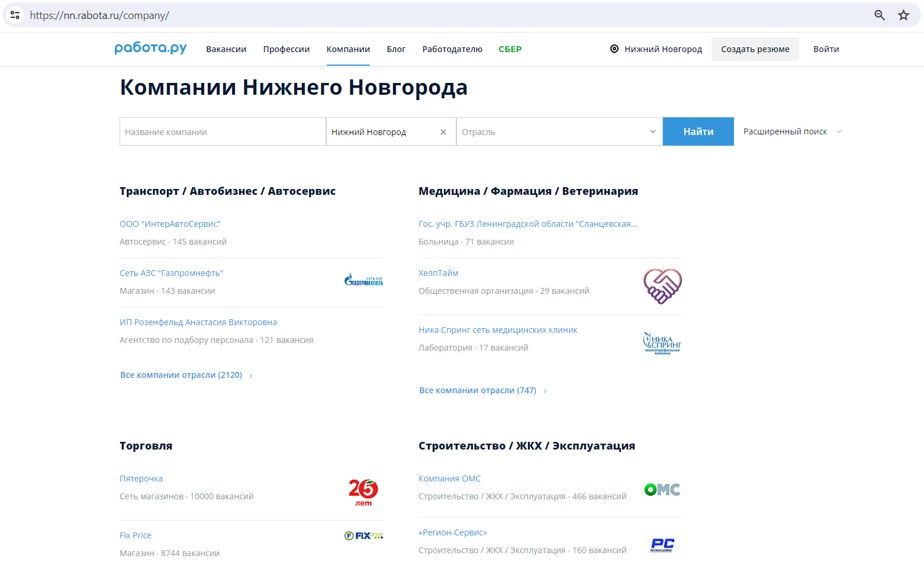Go to the Вакансии menu item
Viewport: 924px width, 568px height.
tap(226, 49)
